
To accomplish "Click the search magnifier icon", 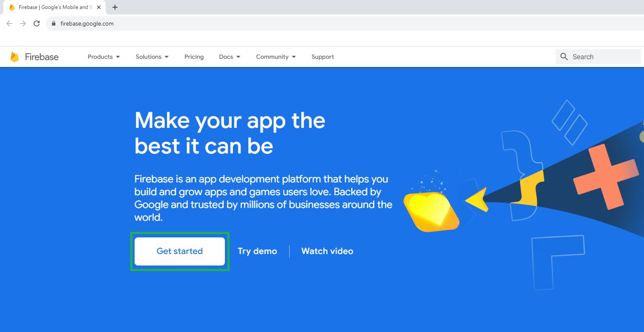I will pos(564,57).
